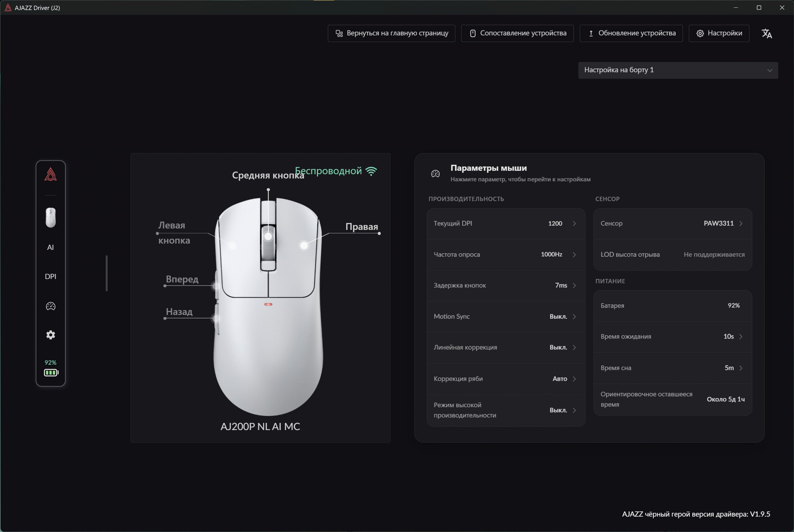794x532 pixels.
Task: Open Линейная коррекция setting row
Action: click(506, 348)
